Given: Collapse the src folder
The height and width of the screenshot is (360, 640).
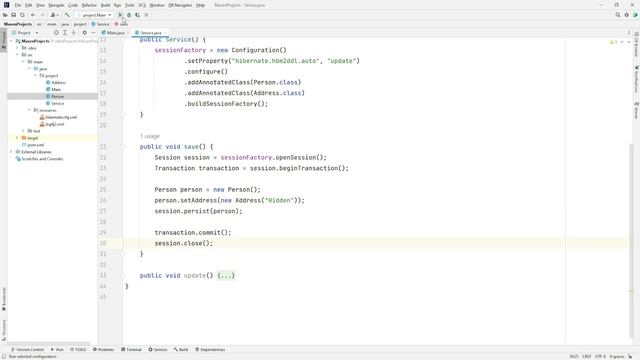Looking at the screenshot, I should pyautogui.click(x=17, y=55).
